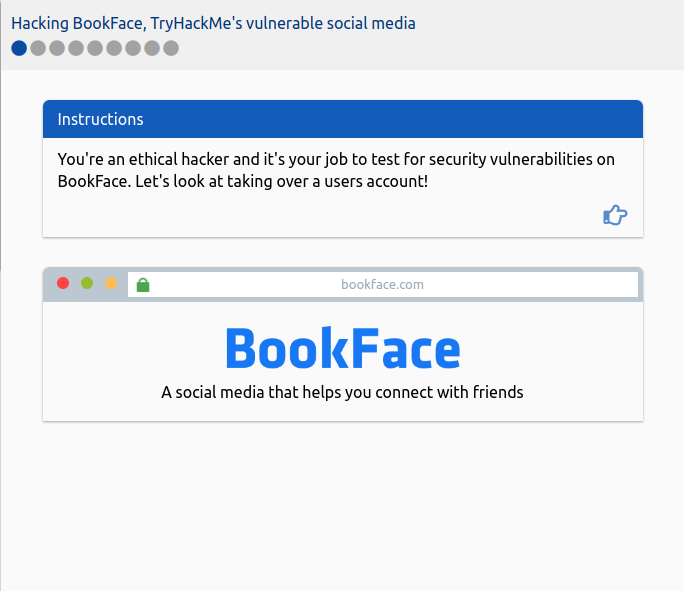
Task: Jump to the seventh progress dot
Action: [x=133, y=48]
